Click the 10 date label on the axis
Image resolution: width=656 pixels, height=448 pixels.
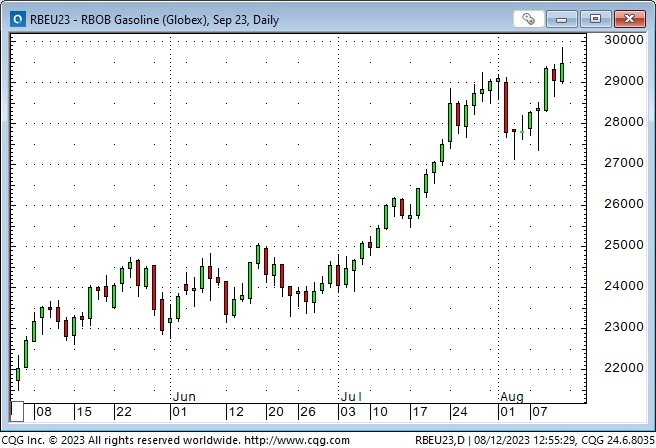point(380,412)
